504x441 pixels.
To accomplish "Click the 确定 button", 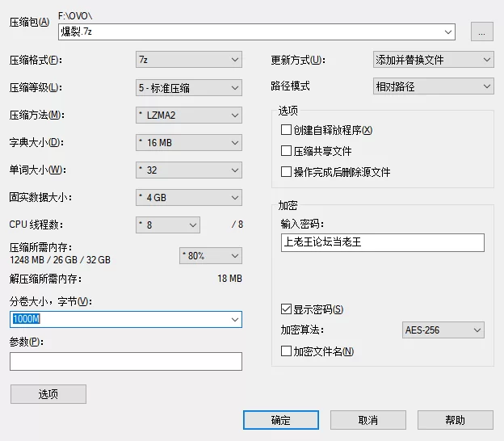I will pos(281,420).
